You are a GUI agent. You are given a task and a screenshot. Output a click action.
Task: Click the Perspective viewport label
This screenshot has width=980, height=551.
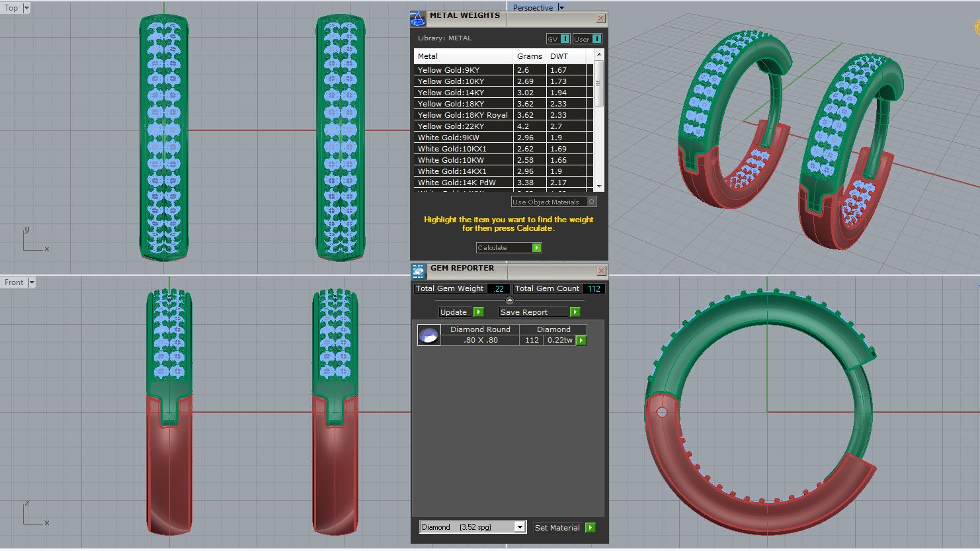[x=533, y=7]
